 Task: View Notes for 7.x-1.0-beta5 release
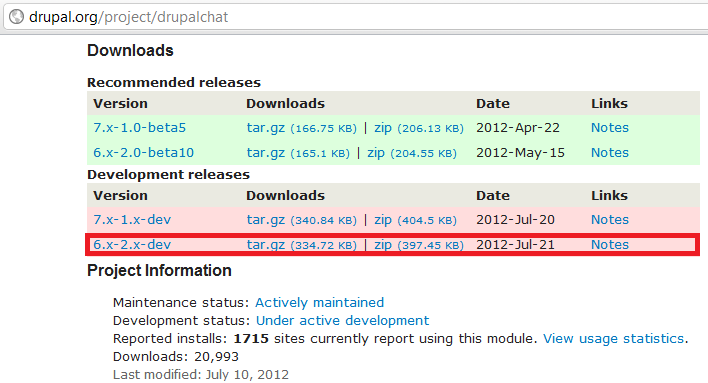(x=610, y=128)
